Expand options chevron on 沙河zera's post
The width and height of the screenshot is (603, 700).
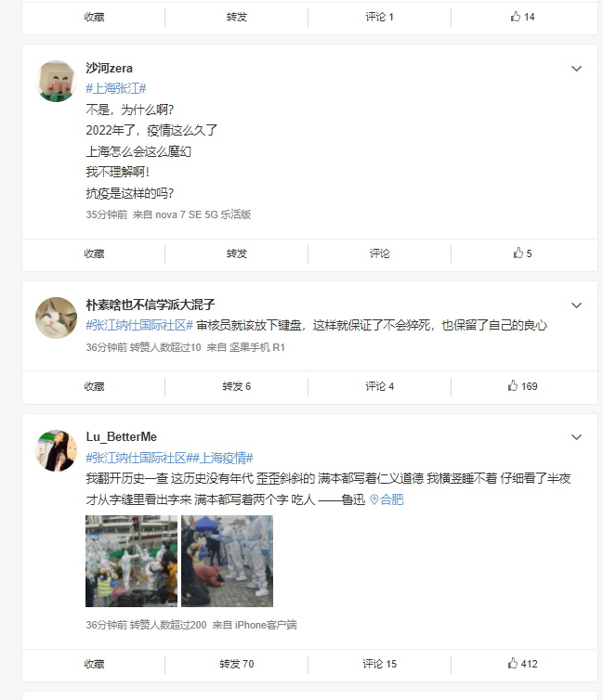pyautogui.click(x=576, y=69)
